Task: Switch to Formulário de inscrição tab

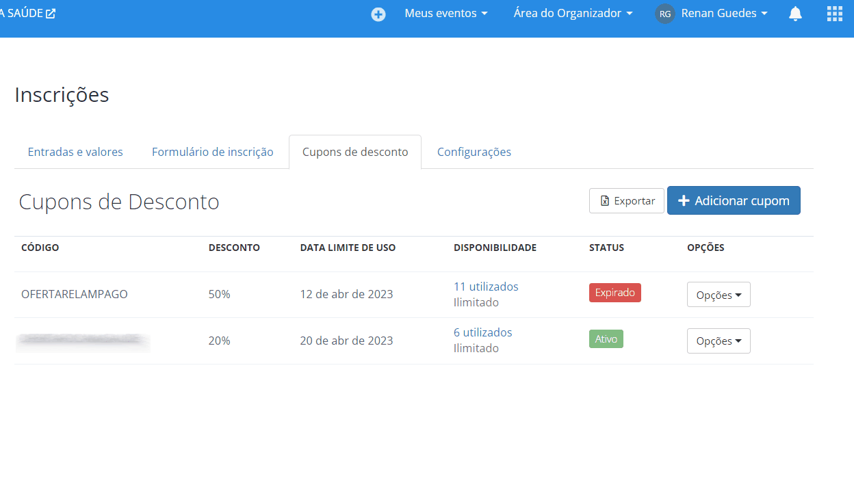Action: point(213,152)
